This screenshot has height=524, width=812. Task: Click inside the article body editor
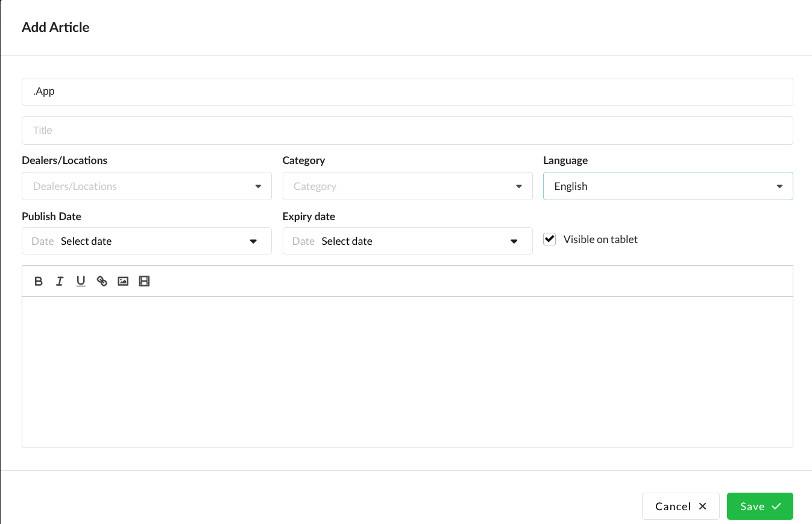click(x=408, y=371)
